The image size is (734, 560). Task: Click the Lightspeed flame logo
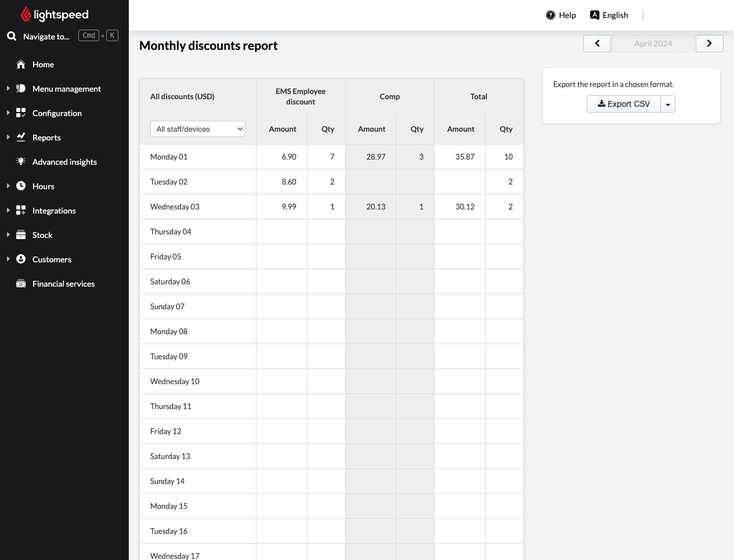click(26, 14)
